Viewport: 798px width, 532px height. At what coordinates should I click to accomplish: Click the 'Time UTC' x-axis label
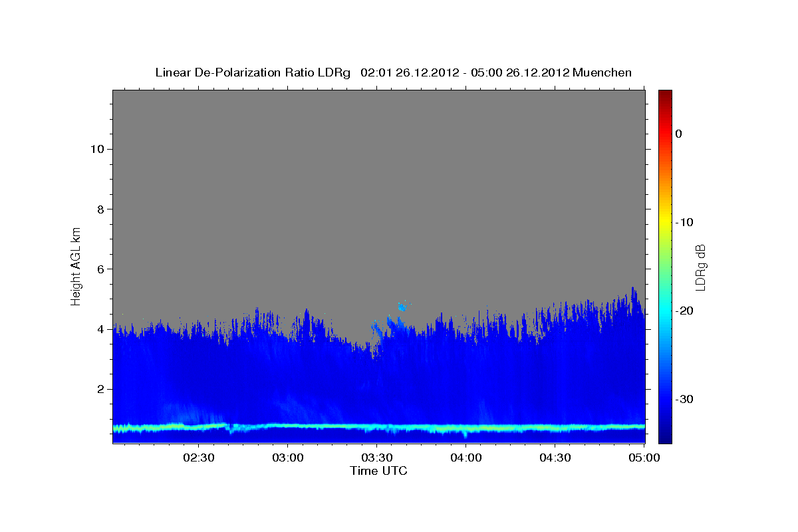(378, 471)
